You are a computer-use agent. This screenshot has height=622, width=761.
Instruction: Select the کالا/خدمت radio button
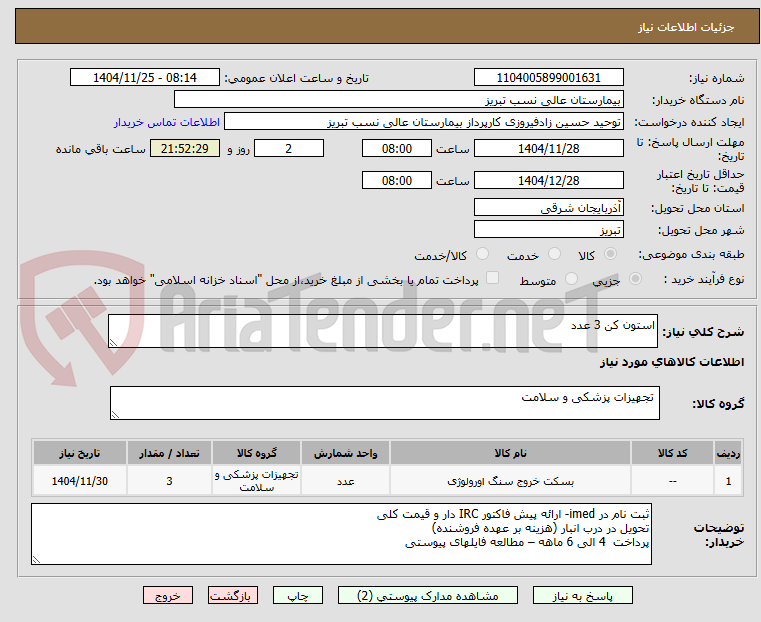coord(482,254)
